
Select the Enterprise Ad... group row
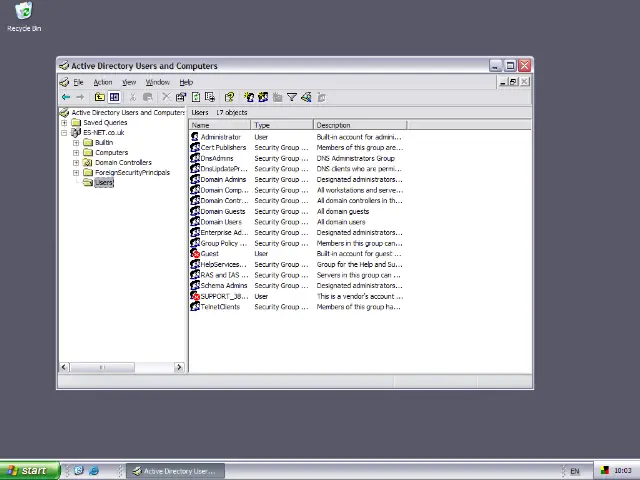coord(297,232)
